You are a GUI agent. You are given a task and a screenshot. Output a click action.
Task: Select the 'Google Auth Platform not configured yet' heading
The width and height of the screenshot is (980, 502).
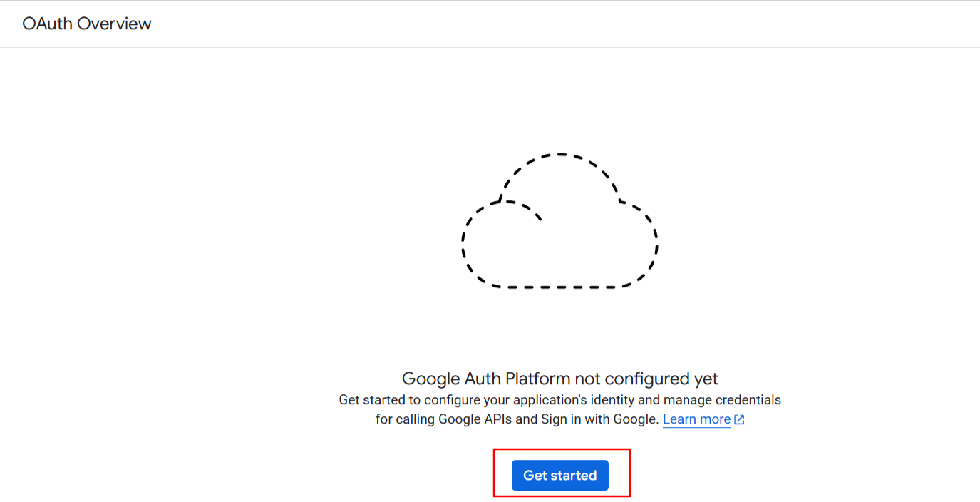click(x=559, y=379)
